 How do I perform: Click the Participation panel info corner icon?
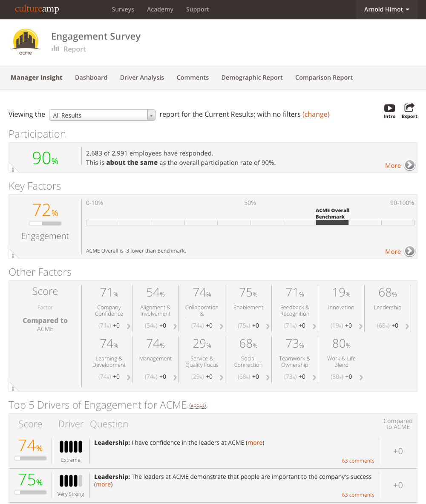point(13,169)
